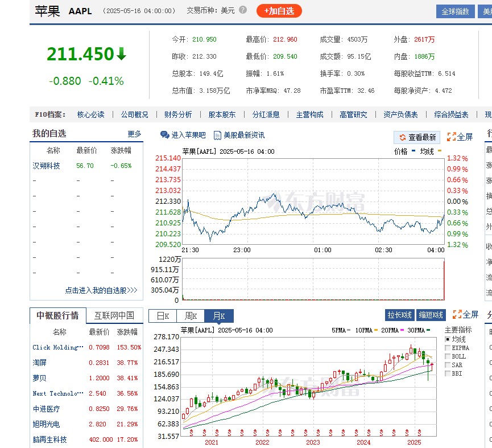
Task: Click the 总市值 value 3.158万亿
Action: (x=214, y=91)
